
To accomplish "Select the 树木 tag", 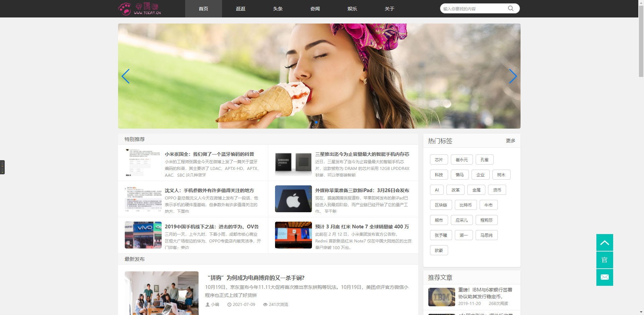I will coord(501,175).
